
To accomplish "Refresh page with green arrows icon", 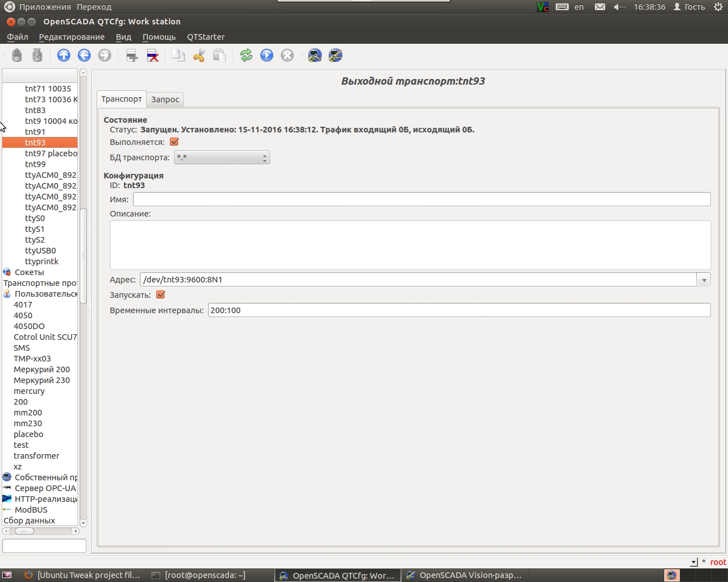I will (x=246, y=55).
